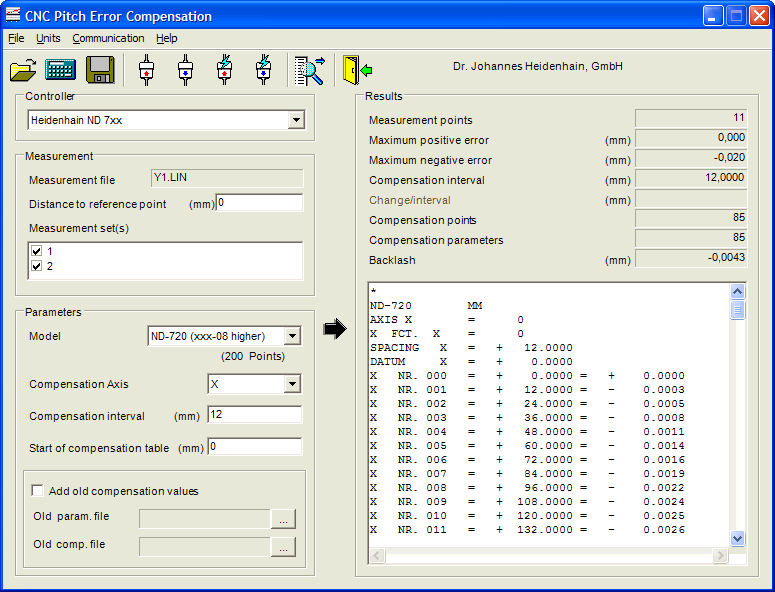Click the Compensation points value 85

coord(691,218)
